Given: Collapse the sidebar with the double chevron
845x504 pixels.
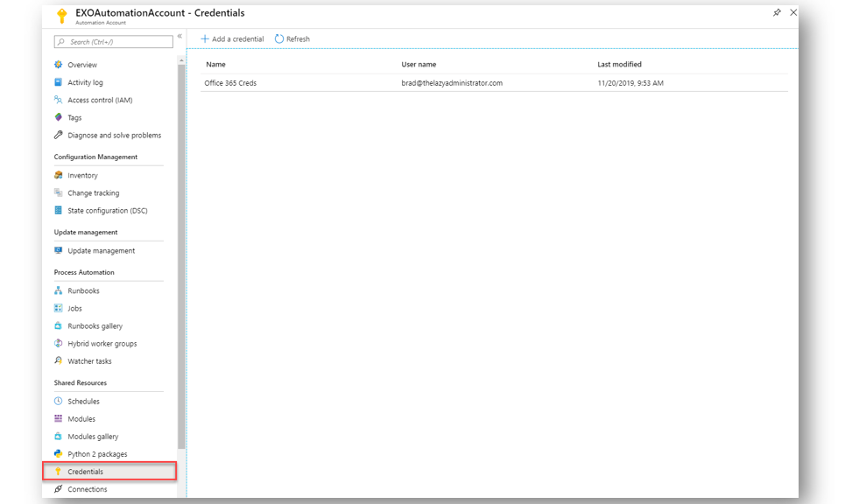Looking at the screenshot, I should pos(180,36).
